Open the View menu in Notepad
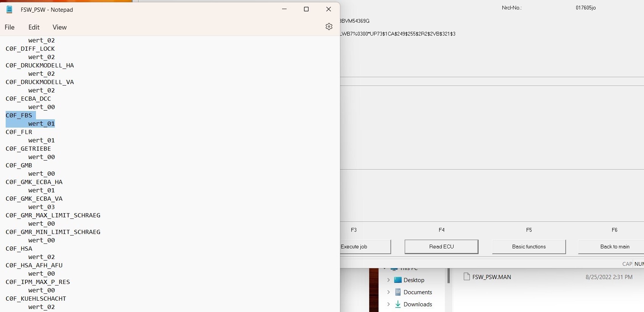This screenshot has height=312, width=644. pyautogui.click(x=59, y=27)
